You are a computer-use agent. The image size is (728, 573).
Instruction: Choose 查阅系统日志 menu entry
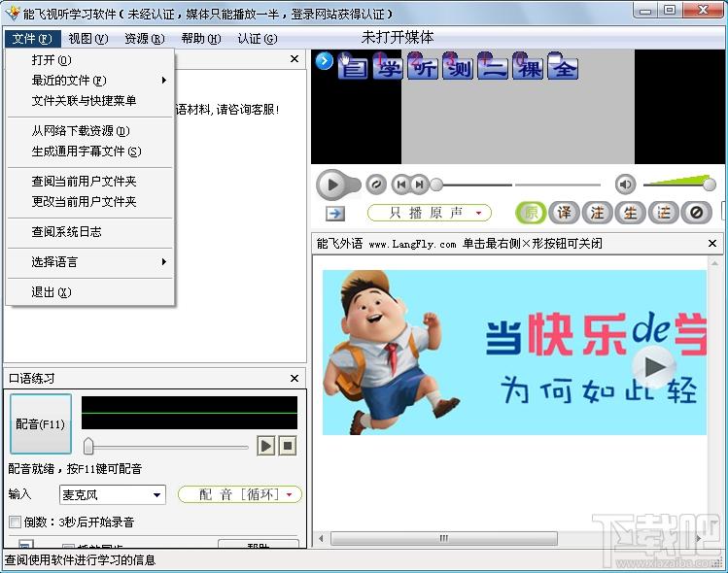pyautogui.click(x=90, y=232)
